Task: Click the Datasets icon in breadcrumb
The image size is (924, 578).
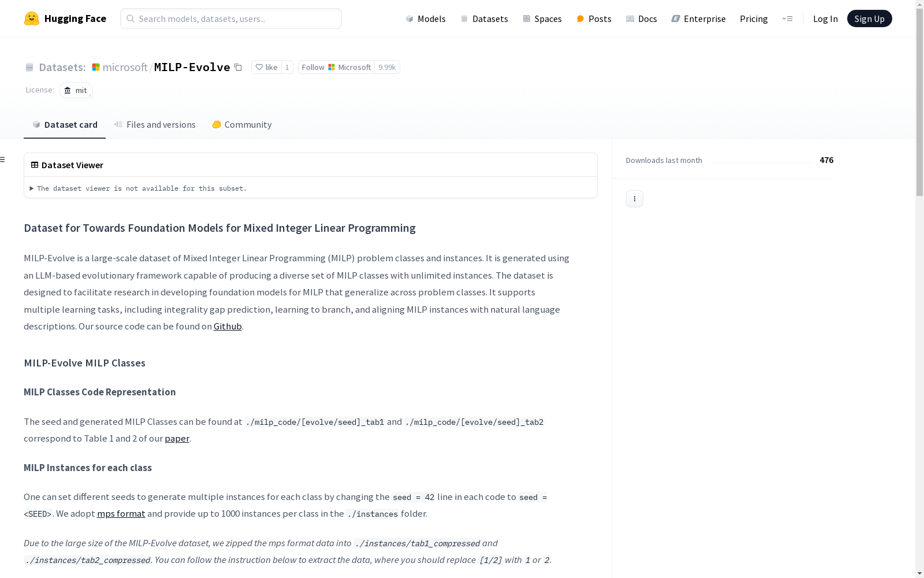Action: pyautogui.click(x=29, y=67)
